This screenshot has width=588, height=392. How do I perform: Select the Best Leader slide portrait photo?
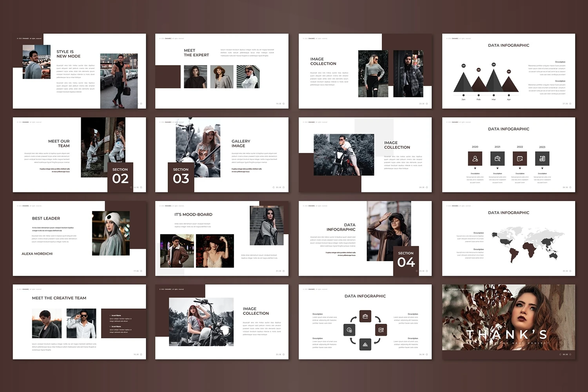point(111,233)
